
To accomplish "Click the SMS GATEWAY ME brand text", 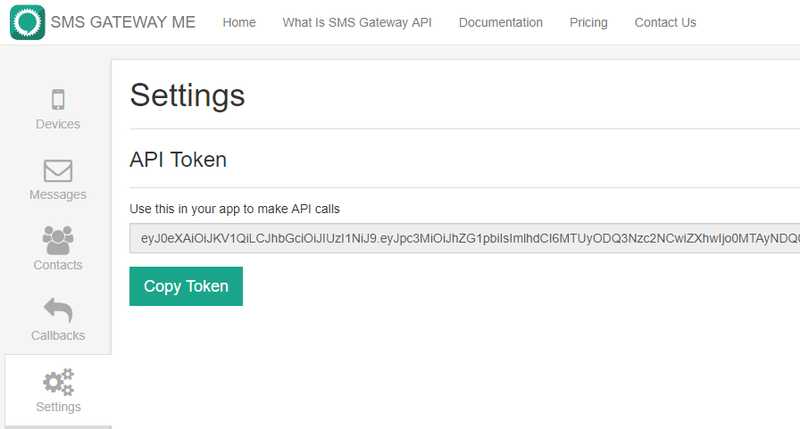I will pyautogui.click(x=123, y=22).
